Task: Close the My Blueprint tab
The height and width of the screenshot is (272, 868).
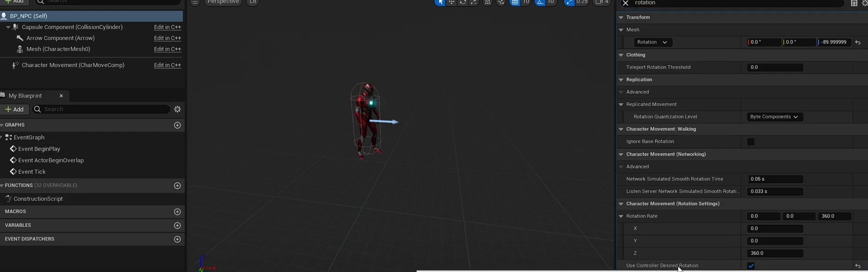Action: [x=61, y=96]
